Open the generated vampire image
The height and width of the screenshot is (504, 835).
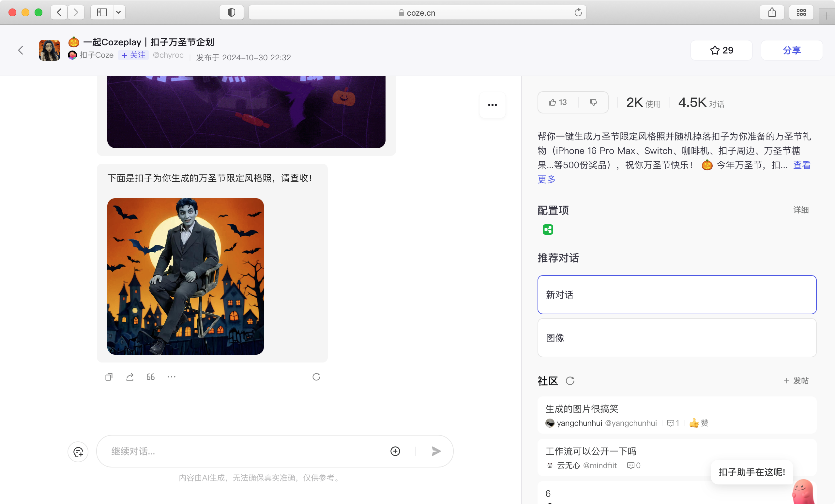coord(185,276)
